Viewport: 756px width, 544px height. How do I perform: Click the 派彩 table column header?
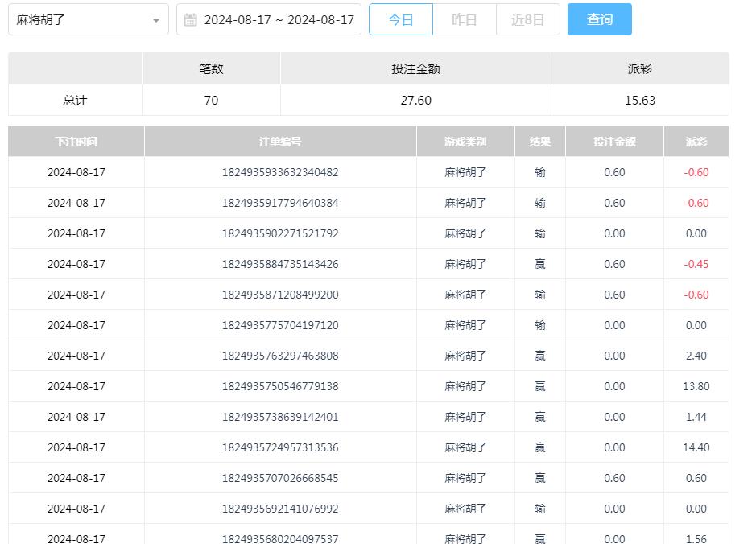696,142
